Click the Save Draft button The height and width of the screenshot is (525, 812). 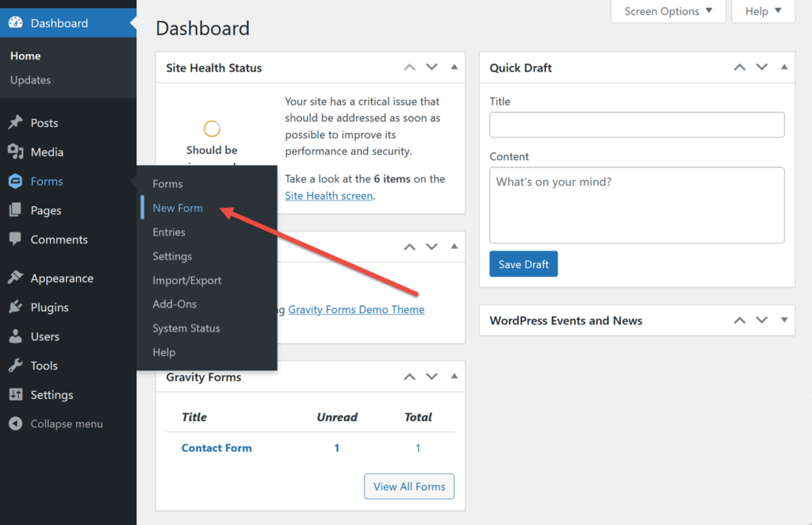(x=523, y=263)
